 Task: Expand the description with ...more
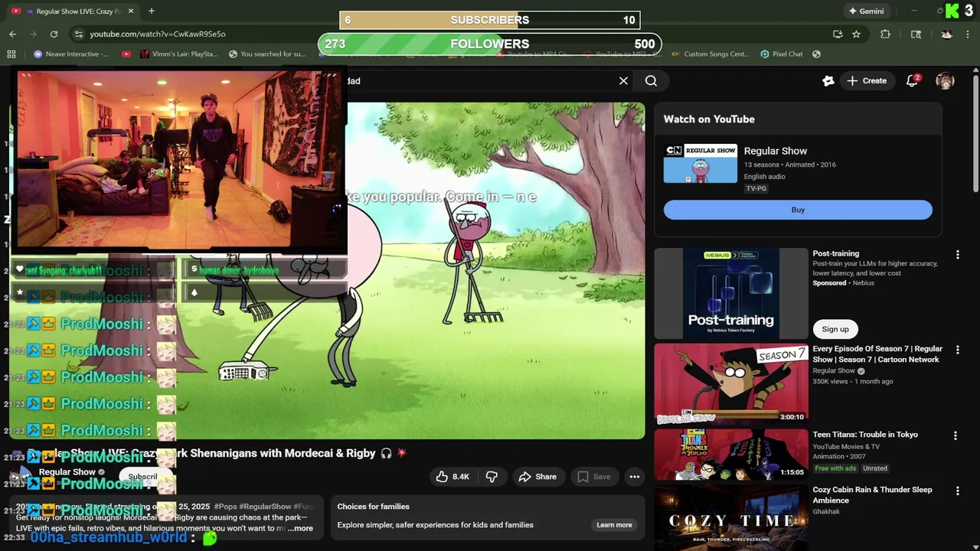(x=300, y=528)
